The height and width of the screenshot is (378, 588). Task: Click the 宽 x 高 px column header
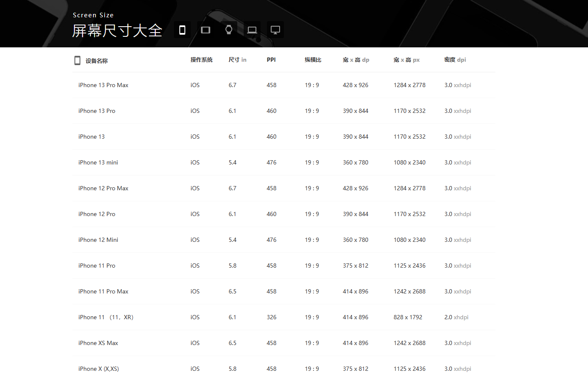pos(407,60)
